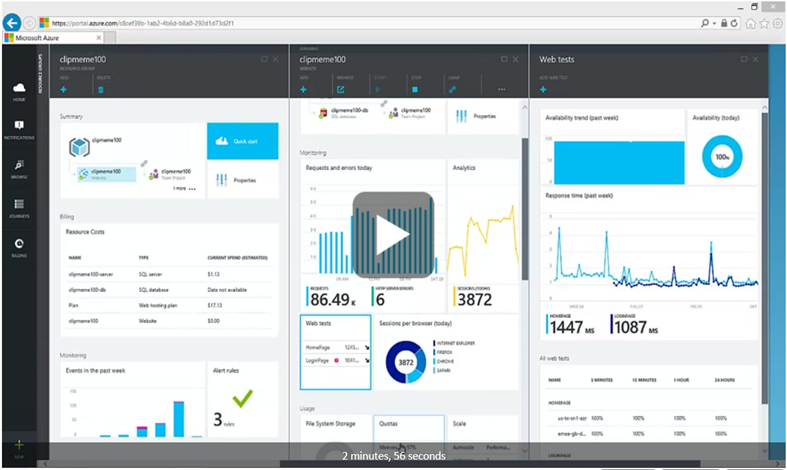Open Events in the past week chart
Screen dimensions: 787x470
pos(133,400)
